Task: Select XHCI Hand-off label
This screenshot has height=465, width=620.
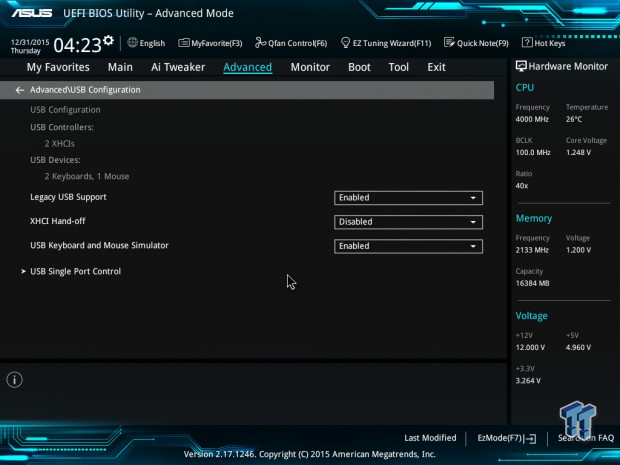Action: click(58, 221)
